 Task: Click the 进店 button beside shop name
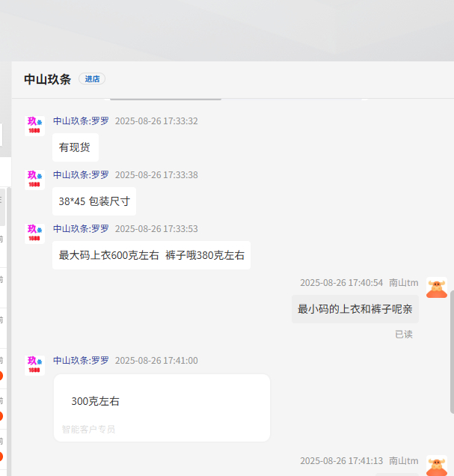pos(92,79)
